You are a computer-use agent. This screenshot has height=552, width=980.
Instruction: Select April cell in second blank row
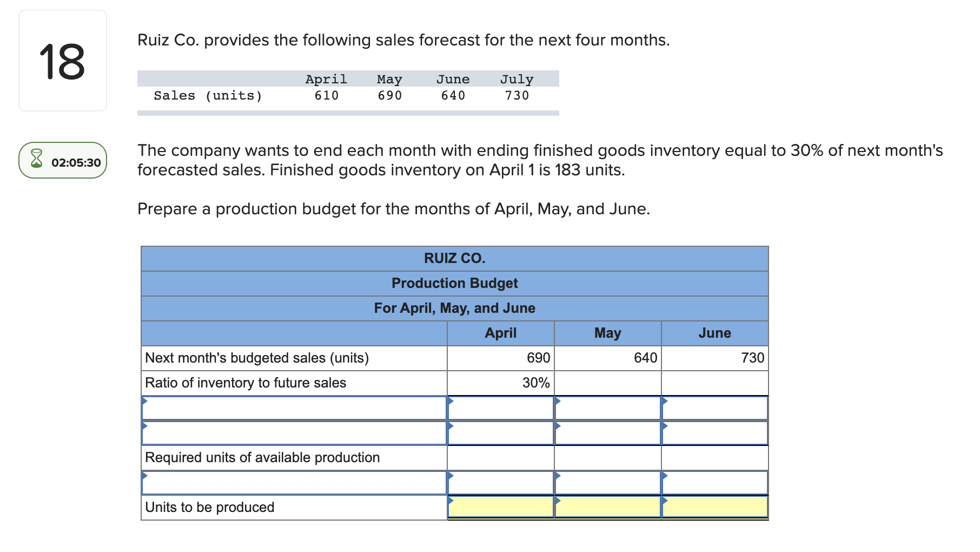click(501, 433)
